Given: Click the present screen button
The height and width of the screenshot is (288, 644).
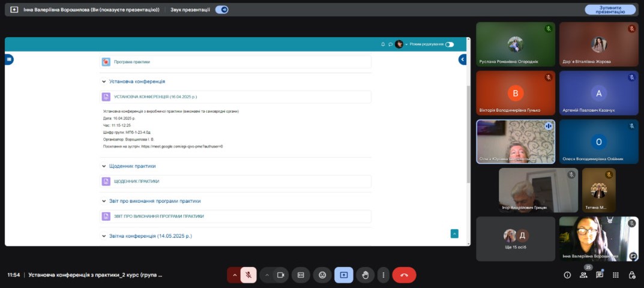Looking at the screenshot, I should tap(344, 275).
